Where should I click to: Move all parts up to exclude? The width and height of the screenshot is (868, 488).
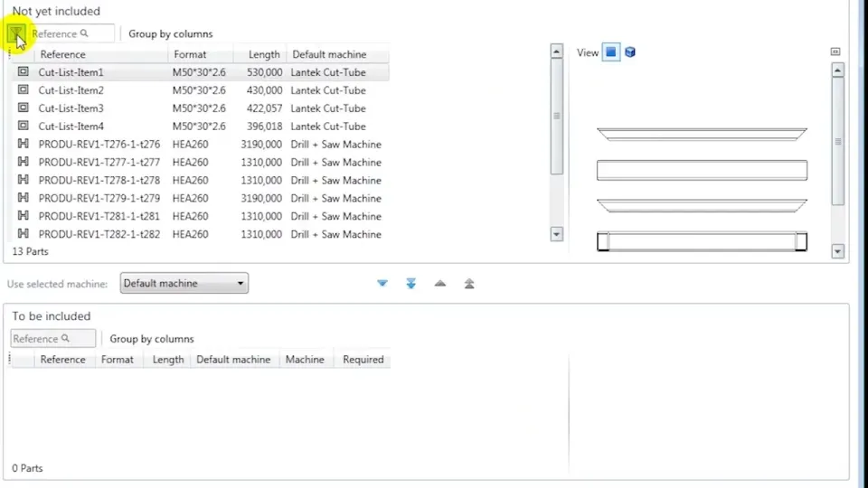coord(469,283)
